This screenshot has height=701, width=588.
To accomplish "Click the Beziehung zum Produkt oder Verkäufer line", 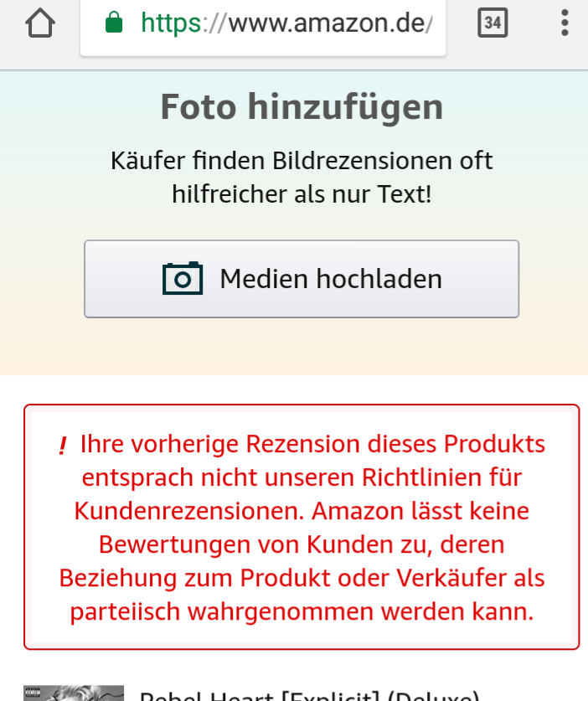I will pos(302,578).
